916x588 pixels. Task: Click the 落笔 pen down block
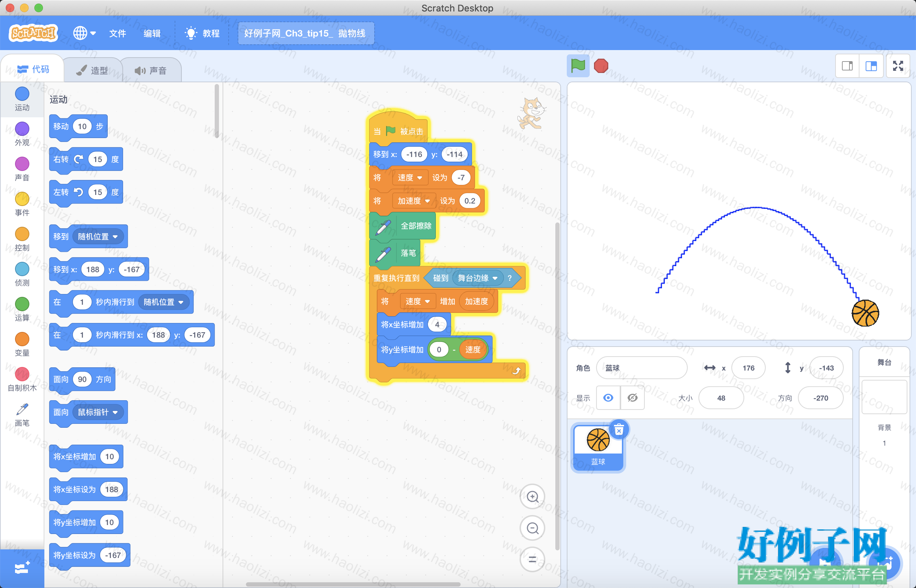point(395,253)
